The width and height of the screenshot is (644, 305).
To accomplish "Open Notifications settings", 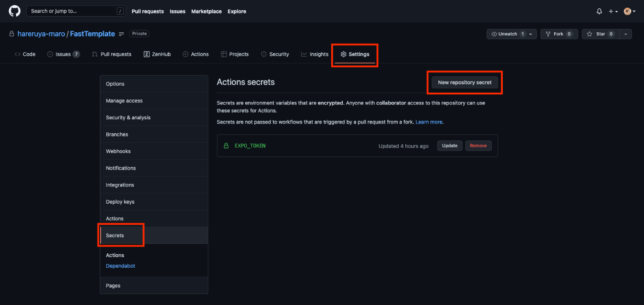I will point(154,168).
